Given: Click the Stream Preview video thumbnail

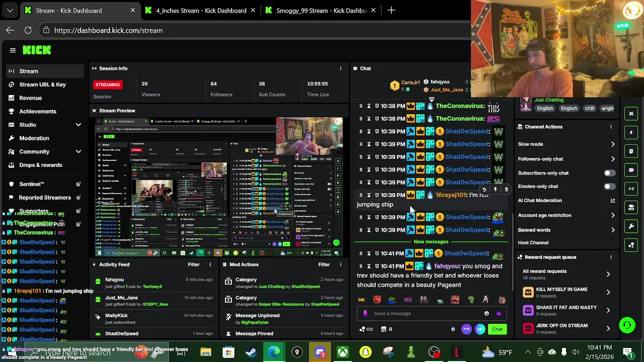Looking at the screenshot, I should [x=219, y=187].
